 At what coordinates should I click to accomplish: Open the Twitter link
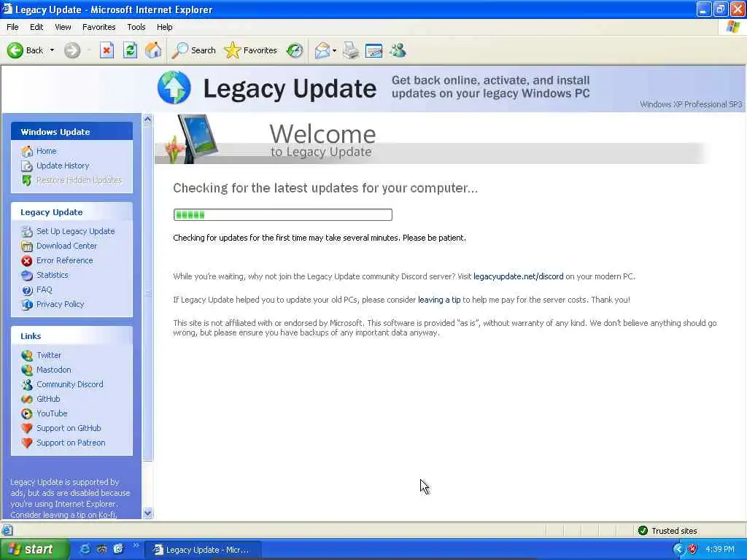(x=49, y=355)
